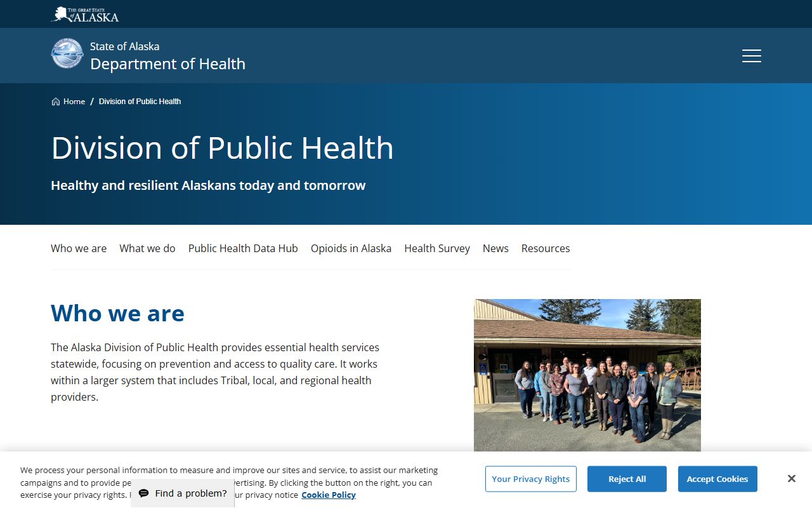Click State of Alaska Department of Health title
The image size is (812, 508).
pyautogui.click(x=167, y=55)
